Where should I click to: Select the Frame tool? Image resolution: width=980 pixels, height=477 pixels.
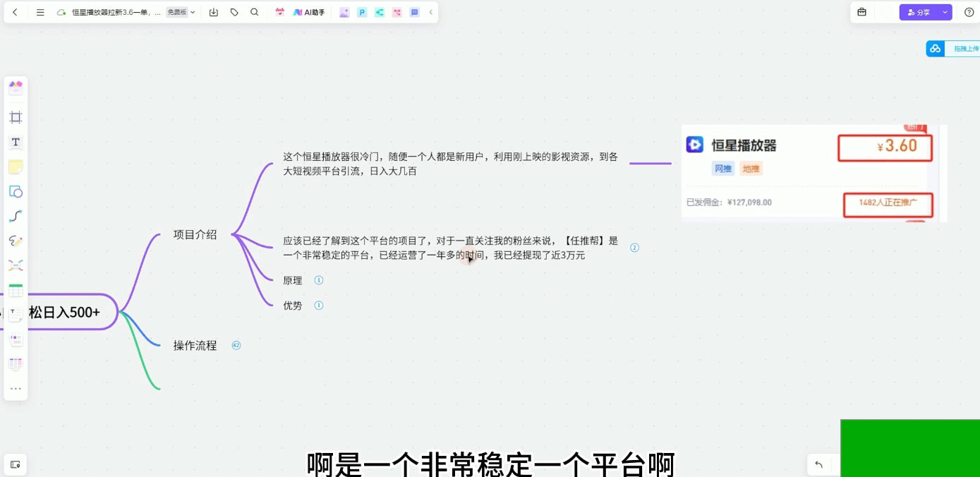tap(16, 117)
